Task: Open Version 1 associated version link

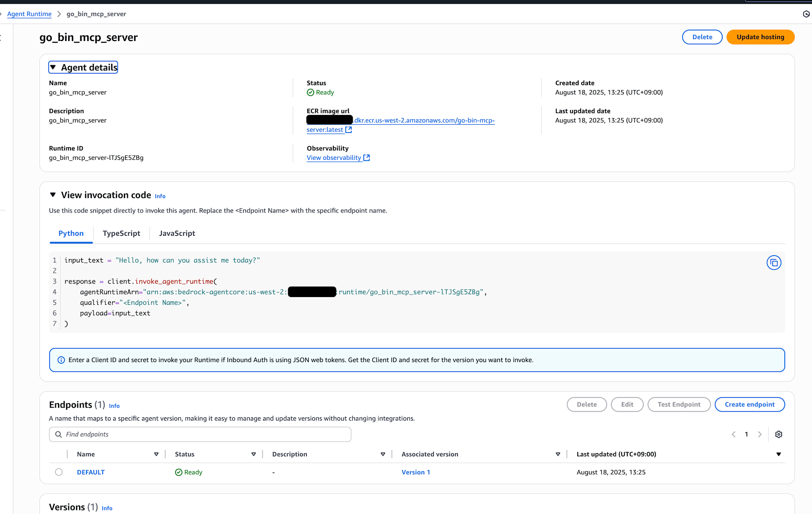Action: pyautogui.click(x=416, y=472)
